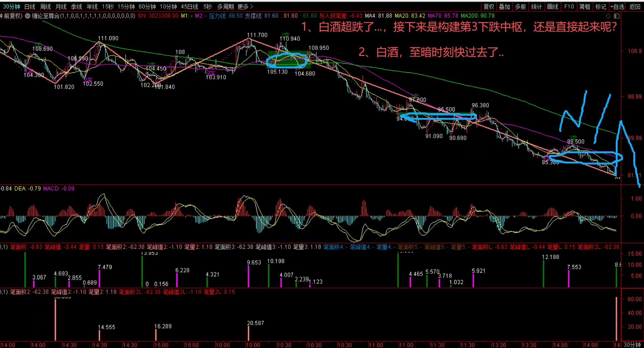Open the F10 company info
This screenshot has height=348, width=644.
(x=569, y=7)
